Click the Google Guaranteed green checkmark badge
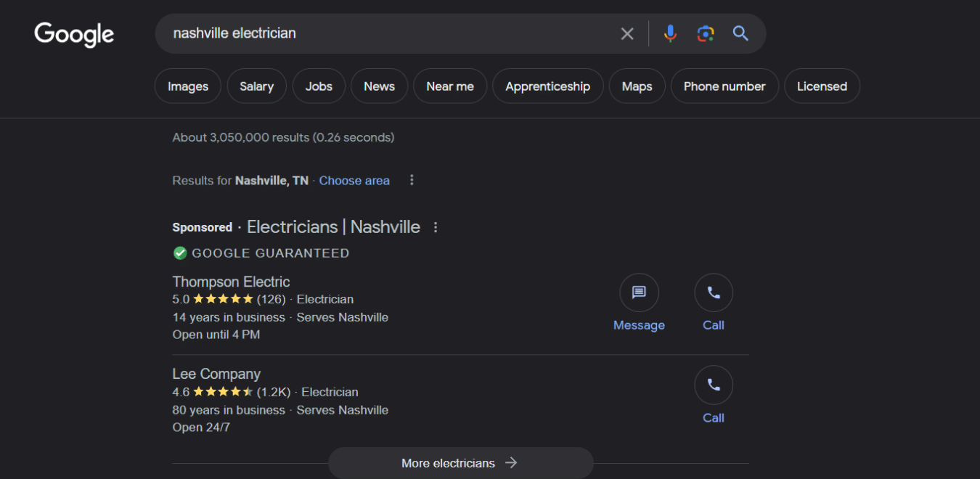This screenshot has height=479, width=980. point(180,253)
